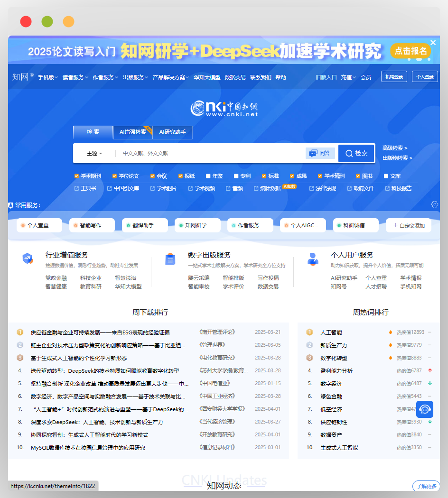The width and height of the screenshot is (448, 498).
Task: Expand the 作者服务 menu
Action: [105, 77]
